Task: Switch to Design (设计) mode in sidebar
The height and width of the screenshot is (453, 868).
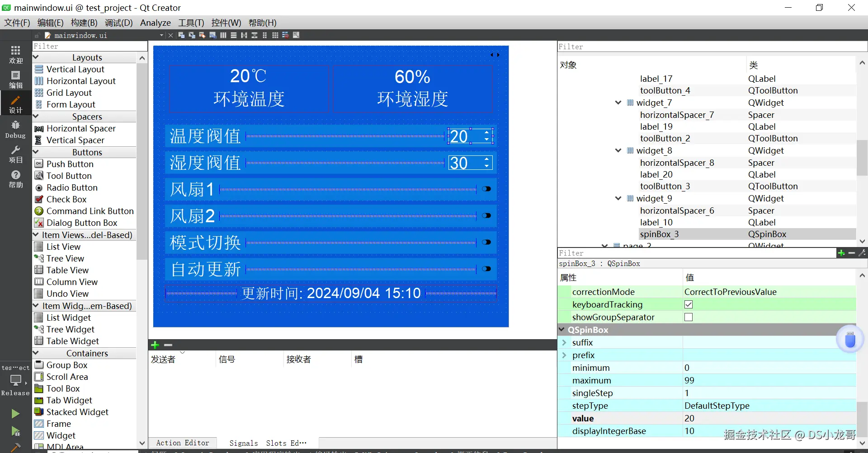Action: [x=16, y=104]
